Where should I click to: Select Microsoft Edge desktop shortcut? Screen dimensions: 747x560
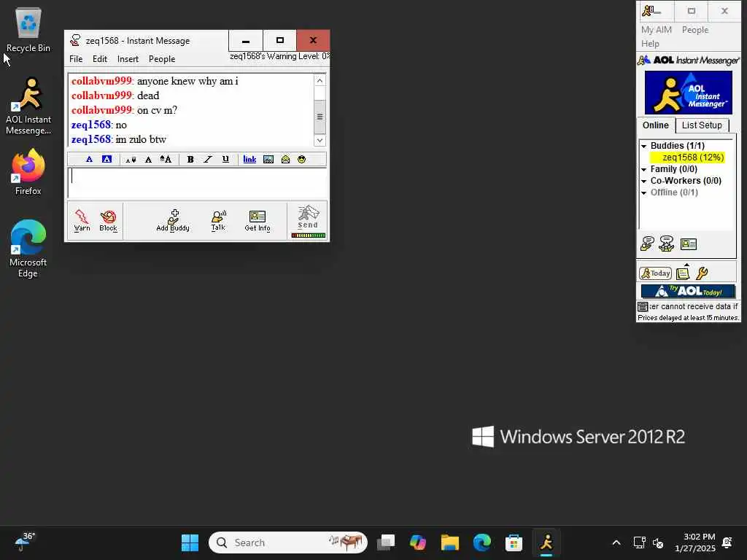(x=28, y=249)
